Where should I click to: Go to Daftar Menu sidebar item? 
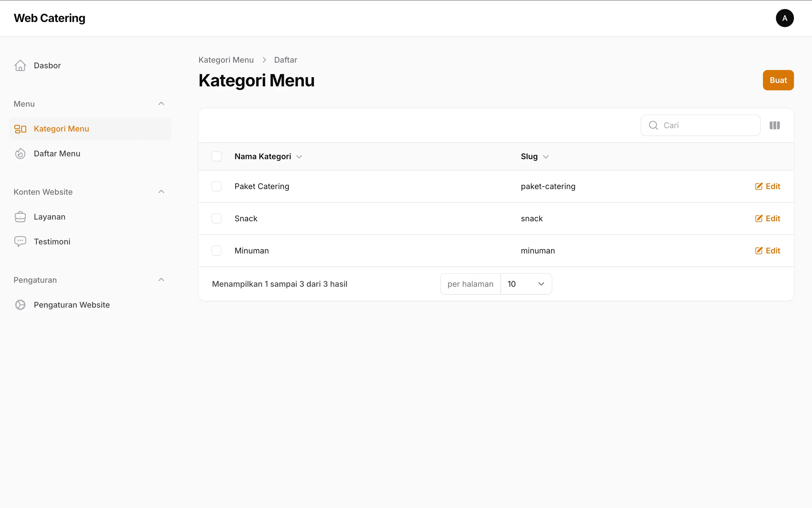coord(90,154)
